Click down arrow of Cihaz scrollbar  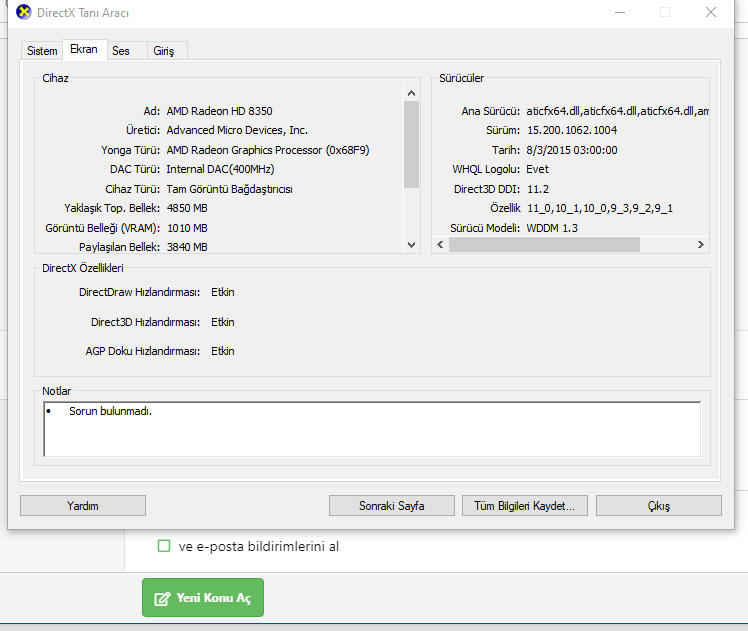click(412, 245)
